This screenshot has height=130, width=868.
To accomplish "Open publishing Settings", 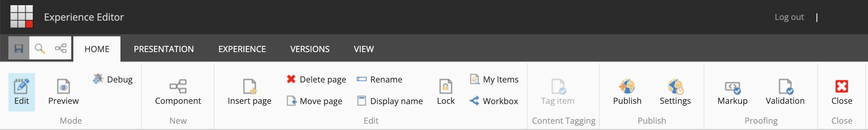I will tap(675, 92).
